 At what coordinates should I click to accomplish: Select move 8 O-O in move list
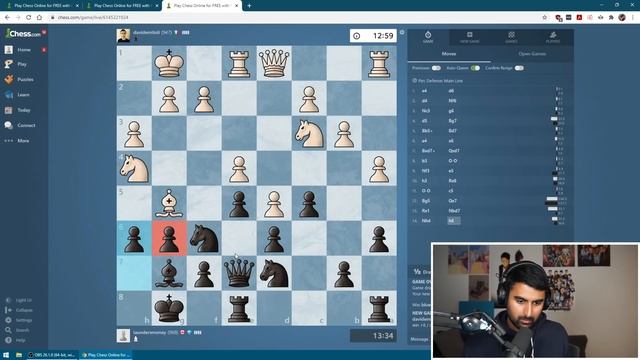[453, 161]
